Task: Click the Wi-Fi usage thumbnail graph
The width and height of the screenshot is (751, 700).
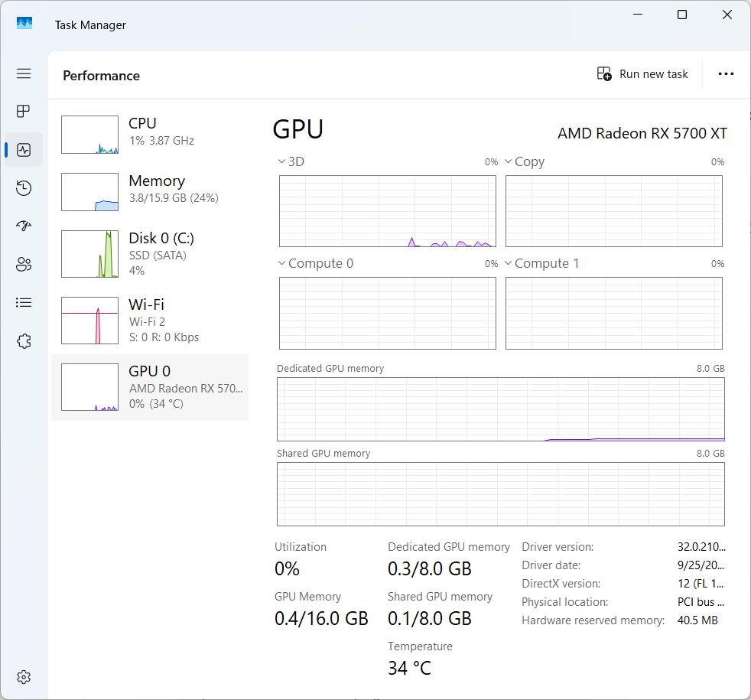Action: coord(89,321)
